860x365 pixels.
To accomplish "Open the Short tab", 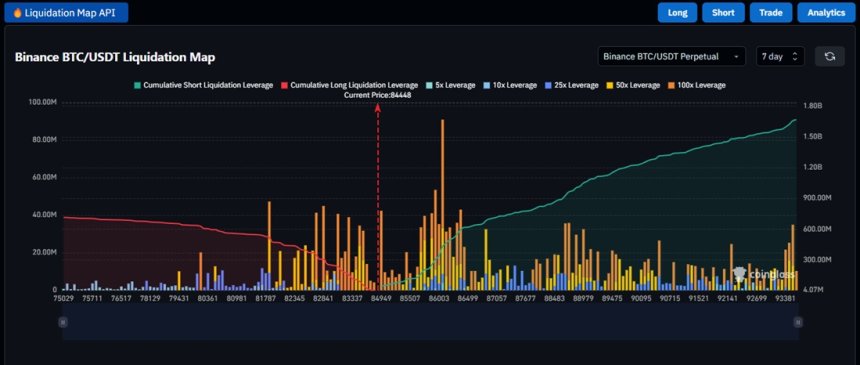I will click(723, 13).
